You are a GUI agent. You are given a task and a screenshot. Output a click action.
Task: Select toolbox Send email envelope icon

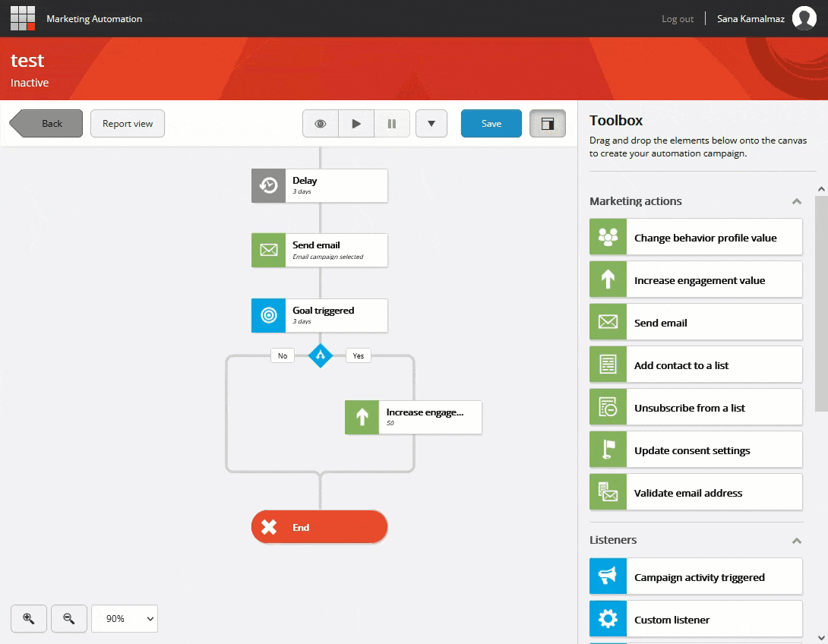(608, 321)
